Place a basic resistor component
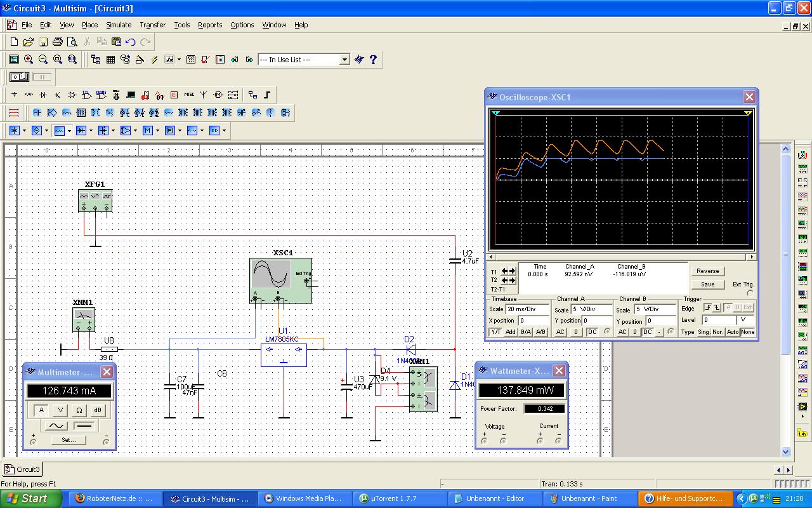This screenshot has height=508, width=812. 29,95
